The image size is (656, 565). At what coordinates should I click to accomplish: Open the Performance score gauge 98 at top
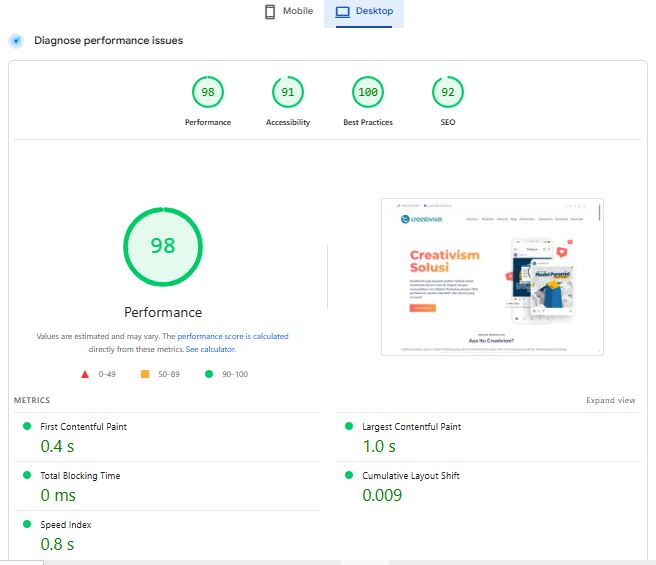pyautogui.click(x=208, y=92)
